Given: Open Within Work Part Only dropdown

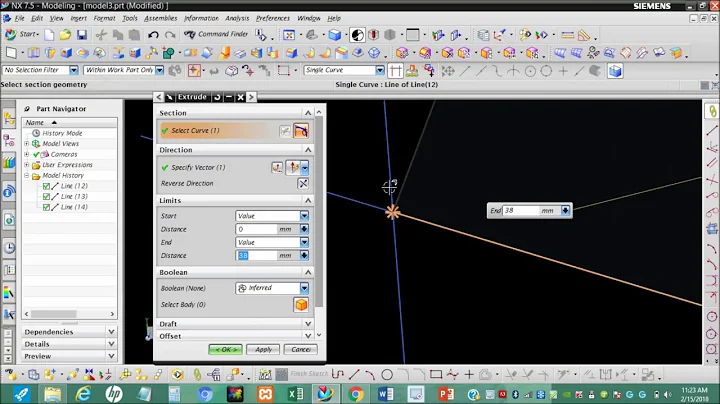Looking at the screenshot, I should click(159, 70).
